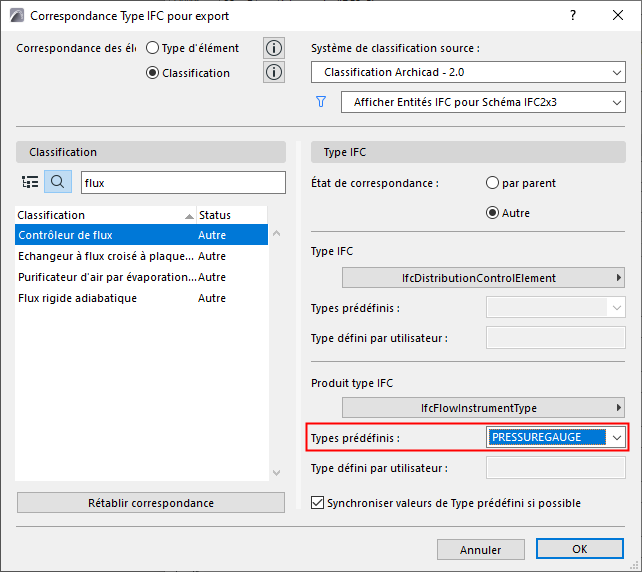Screen dimensions: 642x572
Task: Open the IfcFlowInstrumentType product menu
Action: click(484, 408)
